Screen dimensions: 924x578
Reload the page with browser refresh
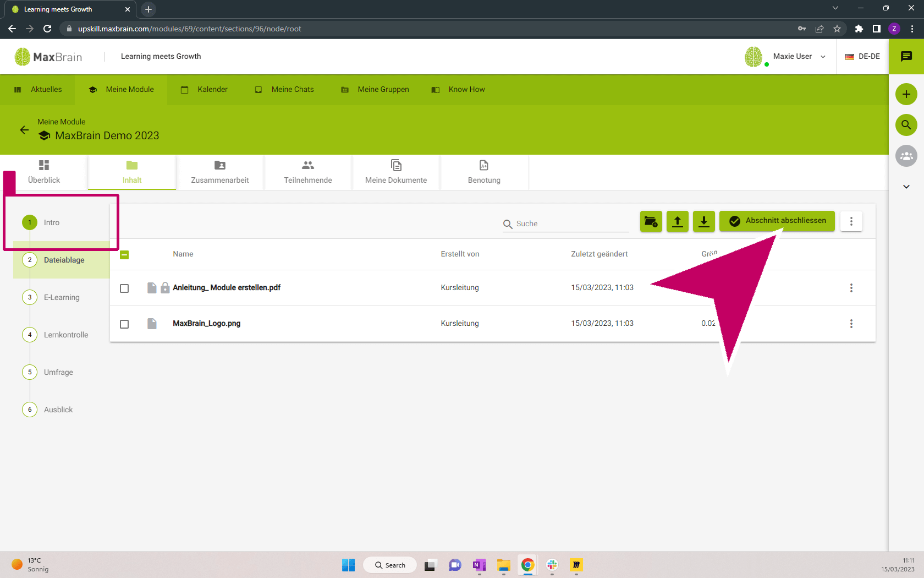(x=47, y=29)
